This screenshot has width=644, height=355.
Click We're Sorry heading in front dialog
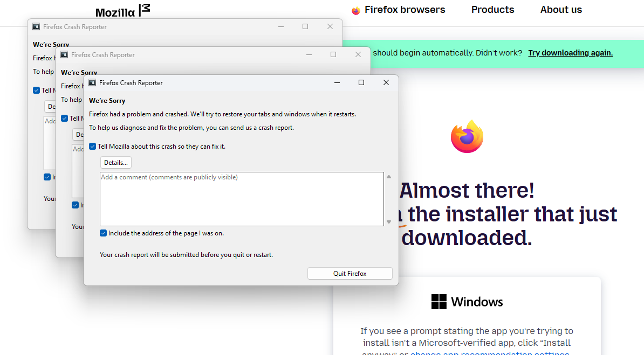pos(107,101)
